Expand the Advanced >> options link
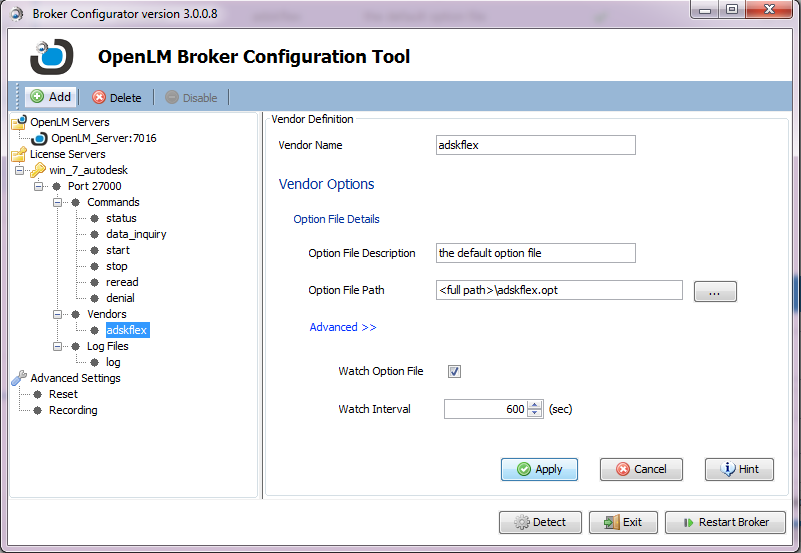Screen dimensions: 801x553 (x=342, y=327)
